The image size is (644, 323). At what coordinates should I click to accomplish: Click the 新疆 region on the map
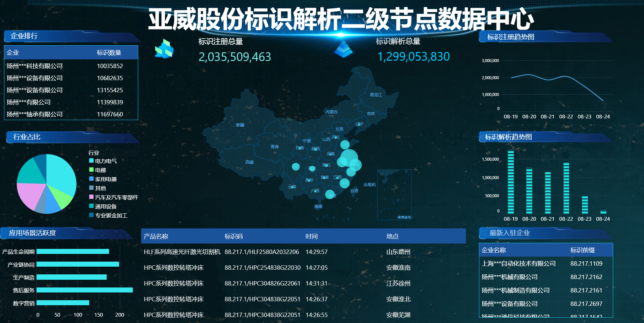pos(240,125)
